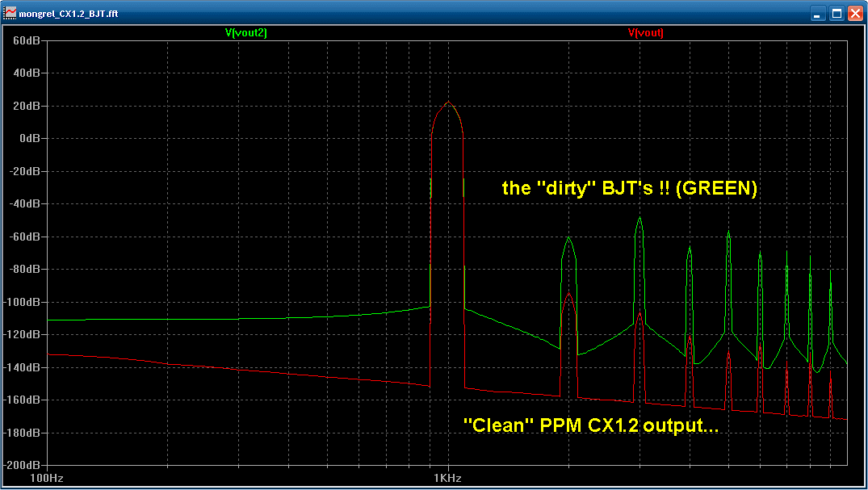Click the -160dB vertical axis label
The image size is (868, 490).
coord(22,400)
